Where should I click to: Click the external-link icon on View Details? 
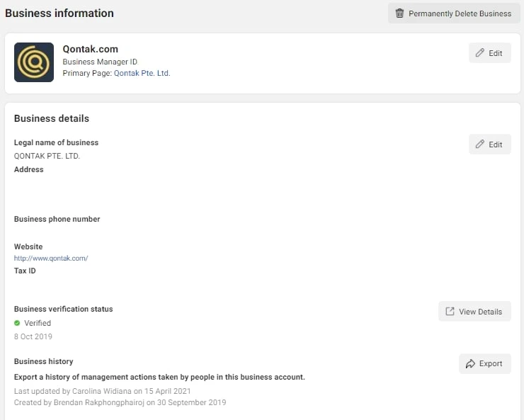pos(450,312)
